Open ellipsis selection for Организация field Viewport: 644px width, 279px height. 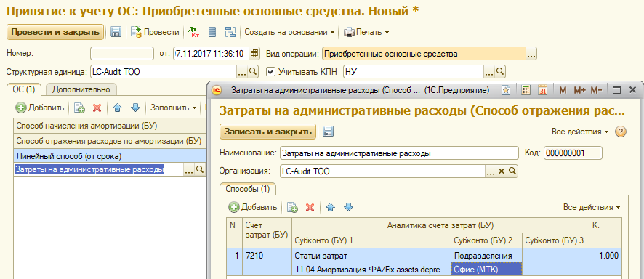click(491, 171)
